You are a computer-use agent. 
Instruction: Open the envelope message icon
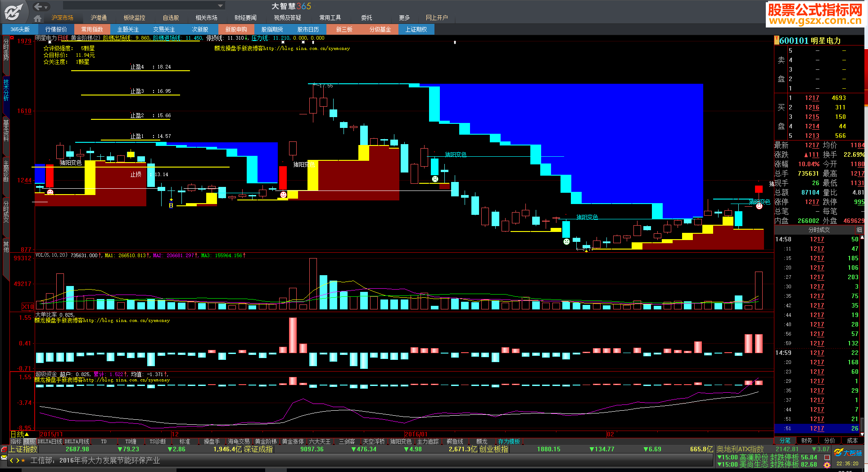[4, 458]
